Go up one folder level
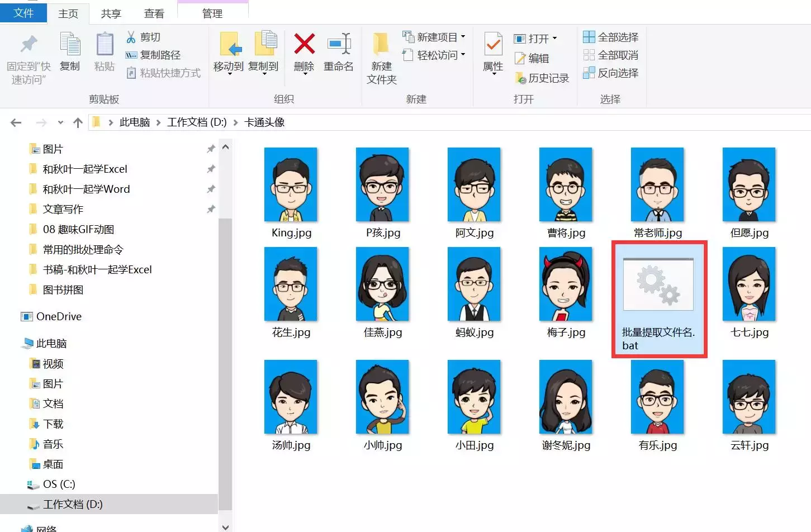This screenshot has height=532, width=811. coord(78,122)
